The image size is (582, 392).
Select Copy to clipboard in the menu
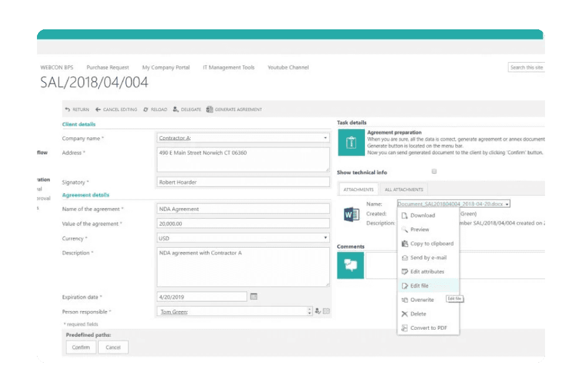428,244
